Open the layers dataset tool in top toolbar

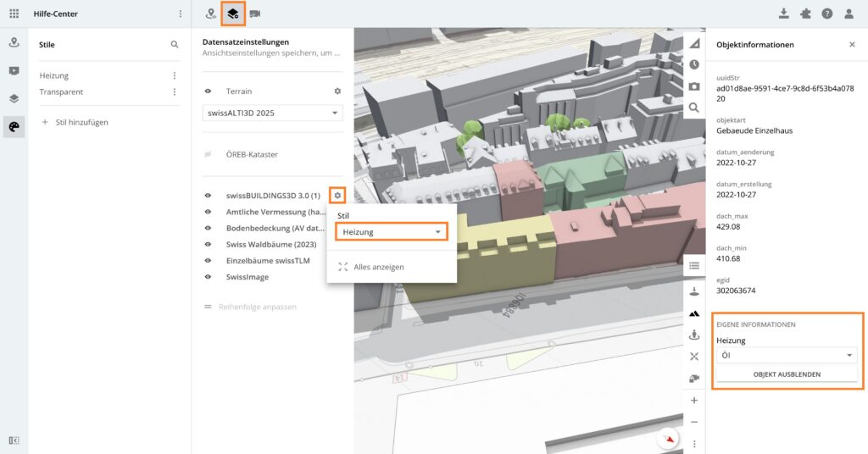233,14
